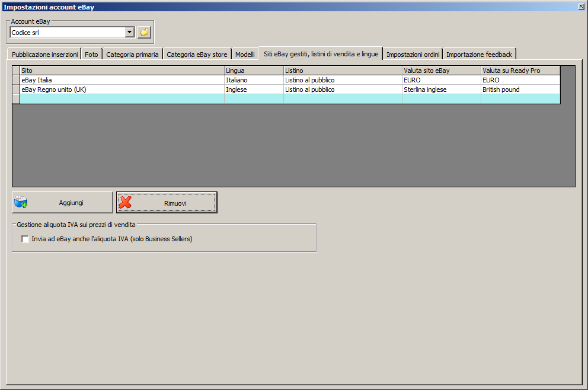Click EURO under Valuta su Ready Pro
This screenshot has height=390, width=588.
tap(520, 80)
